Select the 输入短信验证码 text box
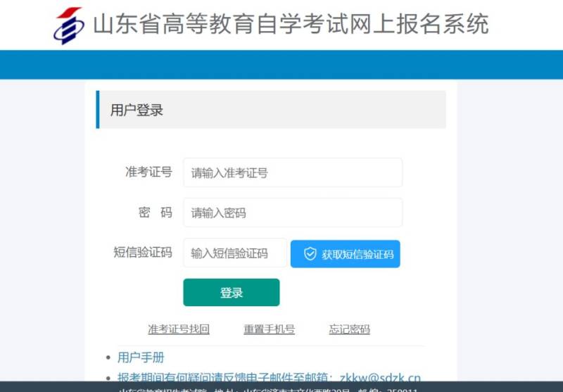The width and height of the screenshot is (563, 392). tap(235, 253)
